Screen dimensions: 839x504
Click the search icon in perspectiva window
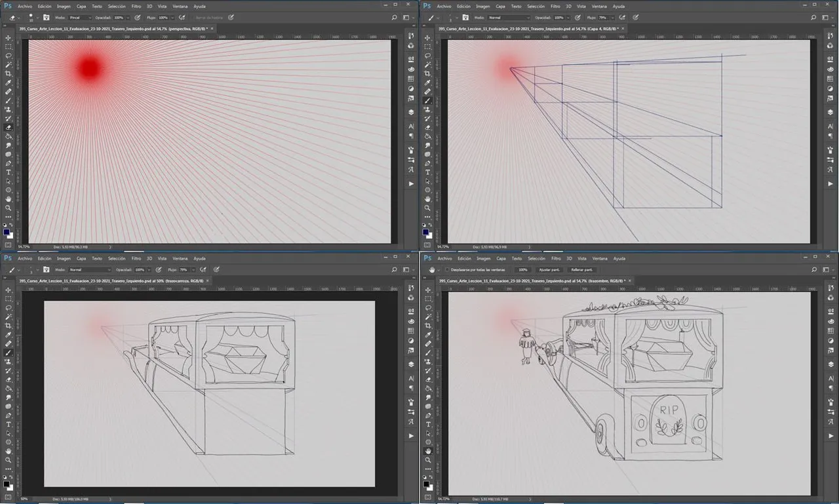tap(394, 18)
